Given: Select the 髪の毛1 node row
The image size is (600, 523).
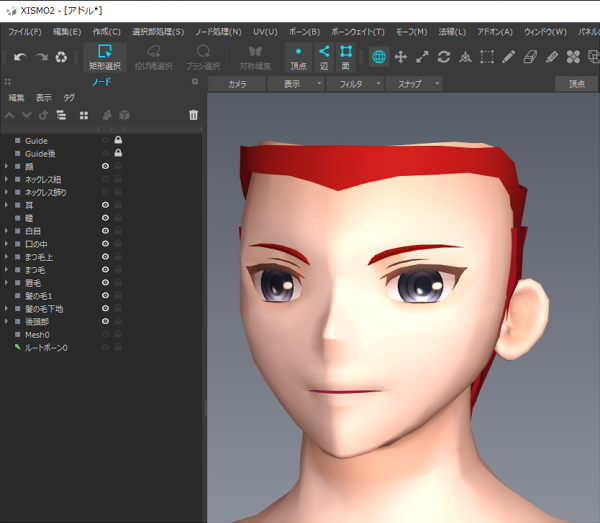Looking at the screenshot, I should point(101,296).
